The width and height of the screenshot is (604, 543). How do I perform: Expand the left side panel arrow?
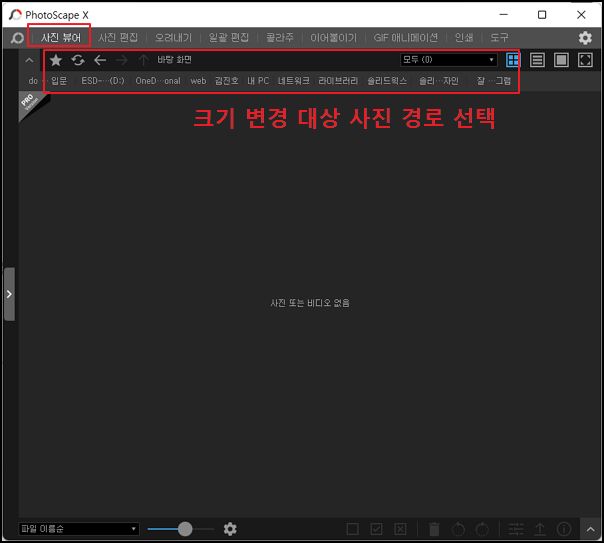(9, 294)
